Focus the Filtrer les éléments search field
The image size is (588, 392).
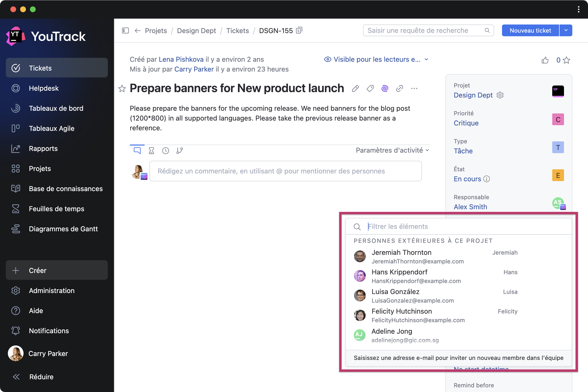[x=465, y=226]
